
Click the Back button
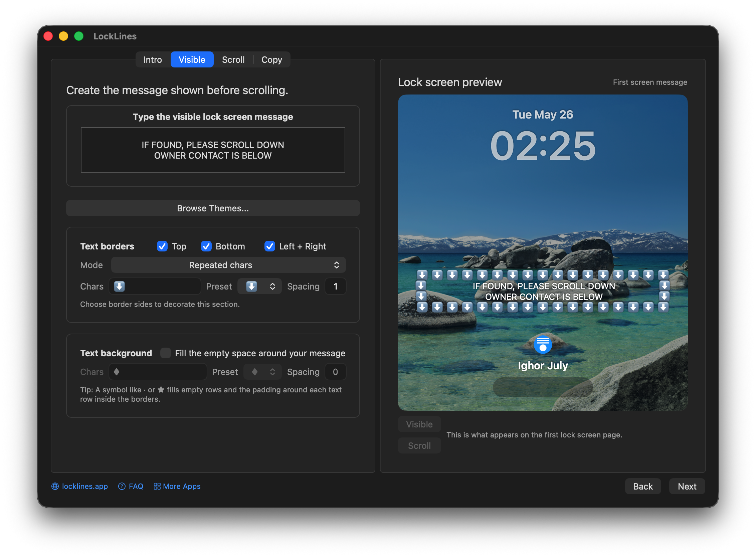(x=643, y=486)
